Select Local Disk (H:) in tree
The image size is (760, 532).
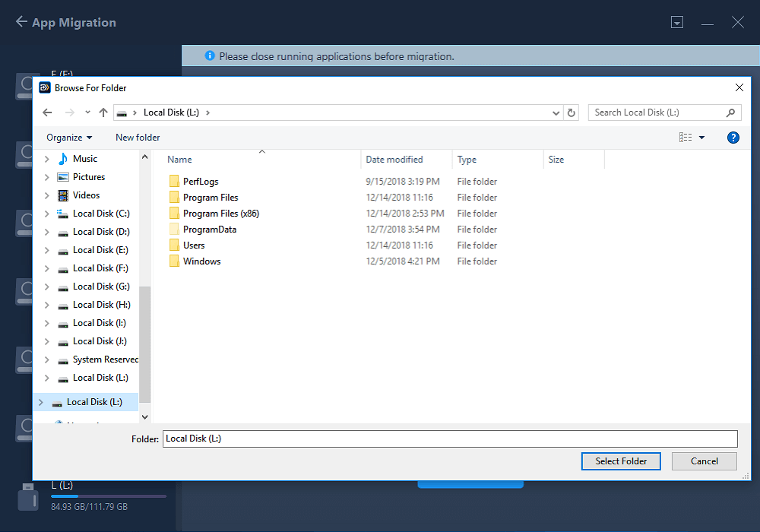(x=101, y=305)
